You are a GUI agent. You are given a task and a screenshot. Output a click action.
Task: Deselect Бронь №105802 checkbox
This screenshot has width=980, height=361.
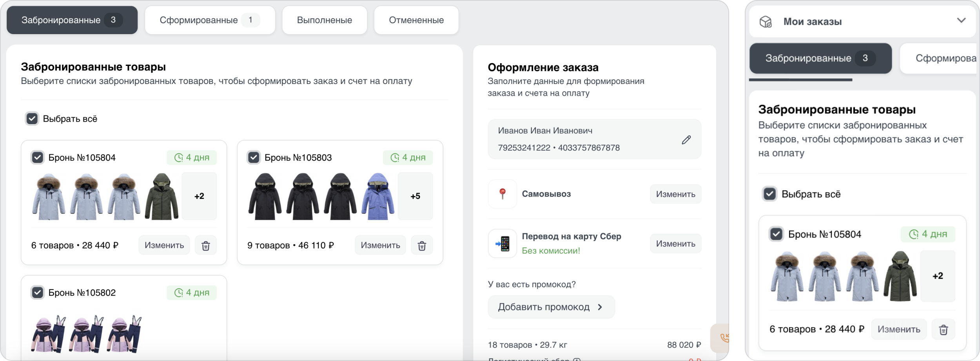coord(38,292)
